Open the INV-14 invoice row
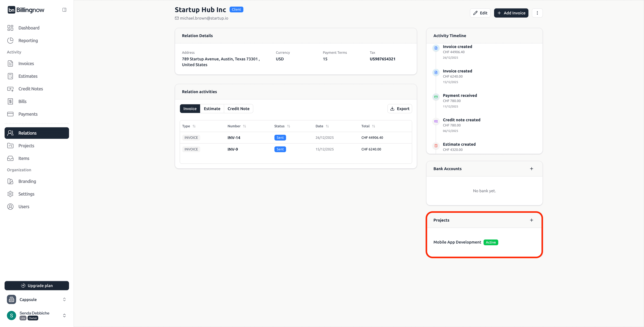 pyautogui.click(x=234, y=138)
